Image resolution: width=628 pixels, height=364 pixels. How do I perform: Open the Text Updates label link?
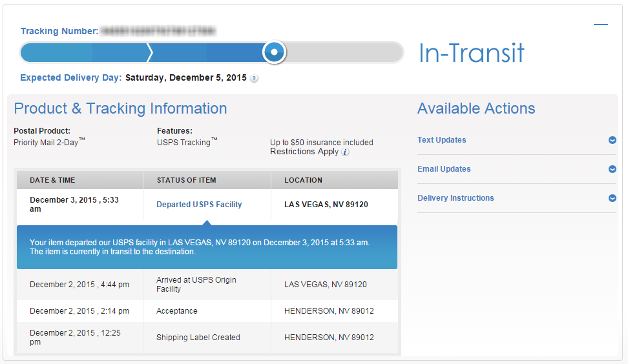[442, 140]
